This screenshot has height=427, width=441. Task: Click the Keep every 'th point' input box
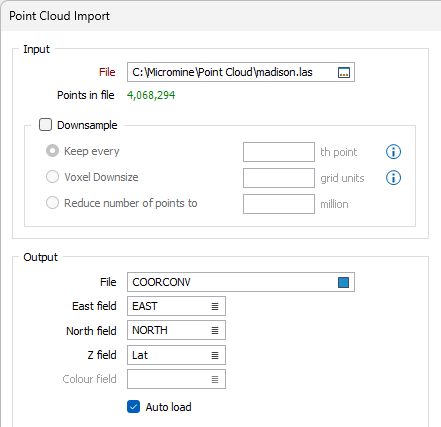point(279,152)
